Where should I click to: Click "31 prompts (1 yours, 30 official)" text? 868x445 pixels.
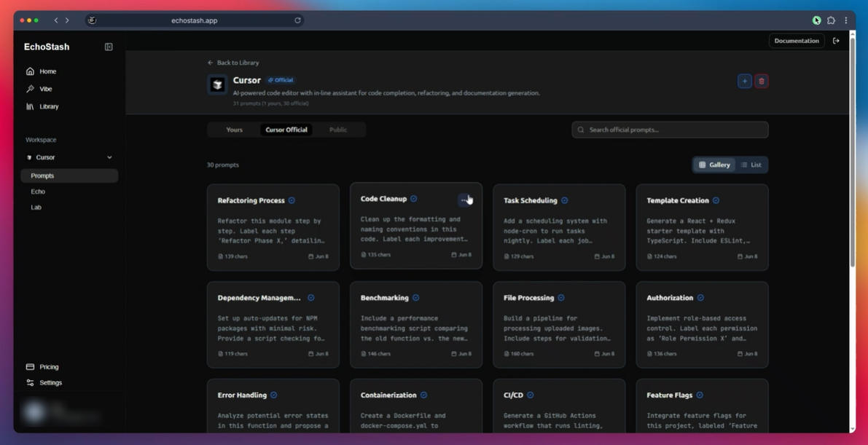pos(270,103)
